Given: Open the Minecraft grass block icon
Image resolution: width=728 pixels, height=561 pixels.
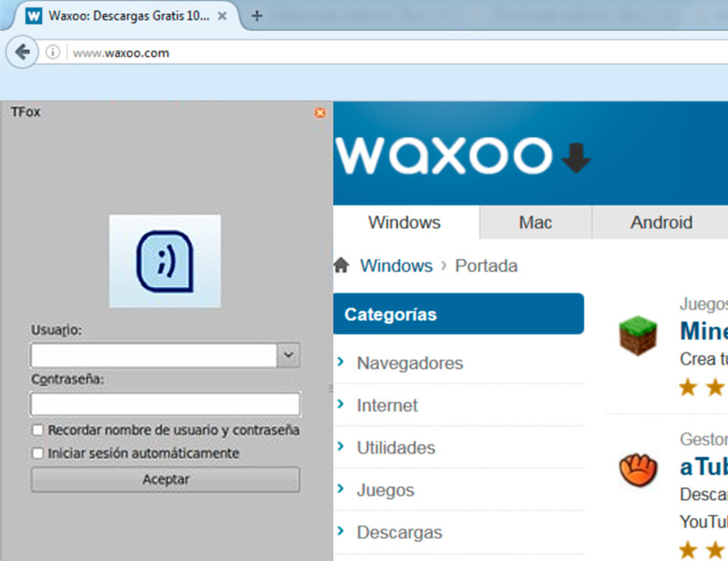Looking at the screenshot, I should 638,336.
